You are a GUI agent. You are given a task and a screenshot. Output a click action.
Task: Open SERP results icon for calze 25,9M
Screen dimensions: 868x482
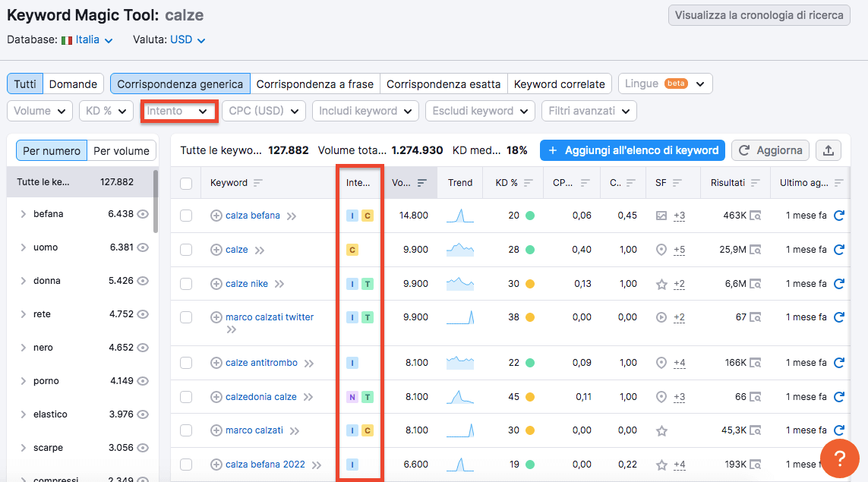[755, 250]
